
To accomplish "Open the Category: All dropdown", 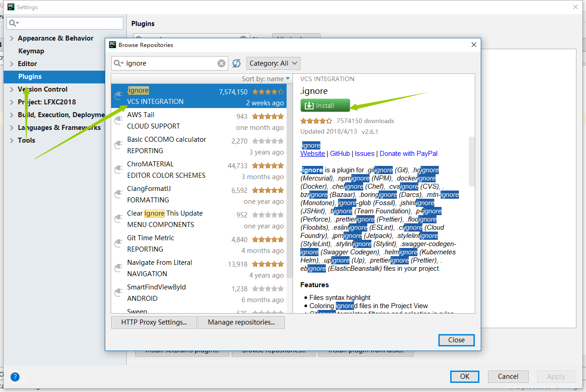I will 273,63.
